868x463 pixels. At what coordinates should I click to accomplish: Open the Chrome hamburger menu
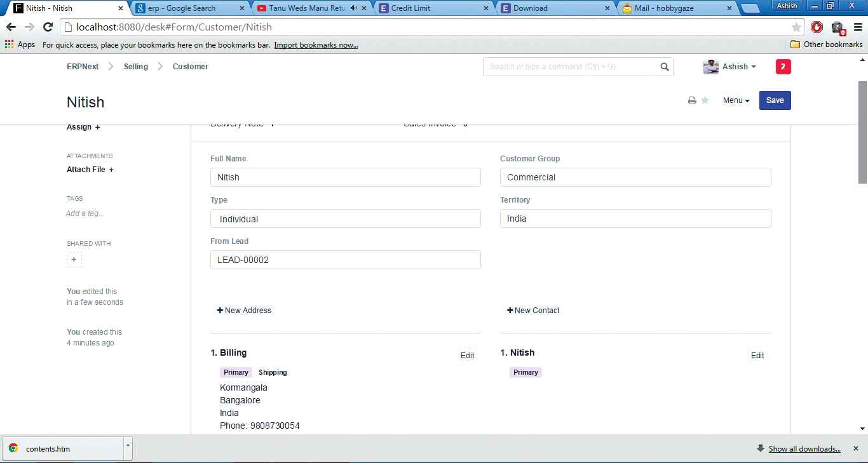(857, 27)
